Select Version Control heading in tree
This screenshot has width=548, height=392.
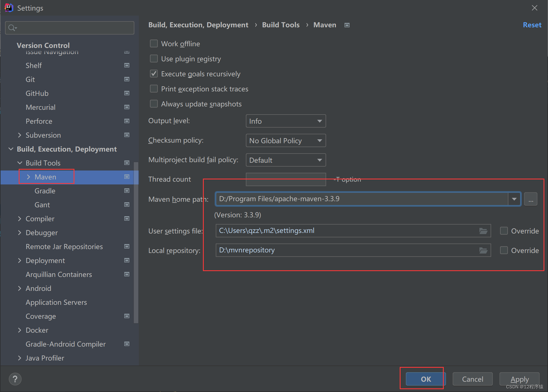pyautogui.click(x=43, y=45)
